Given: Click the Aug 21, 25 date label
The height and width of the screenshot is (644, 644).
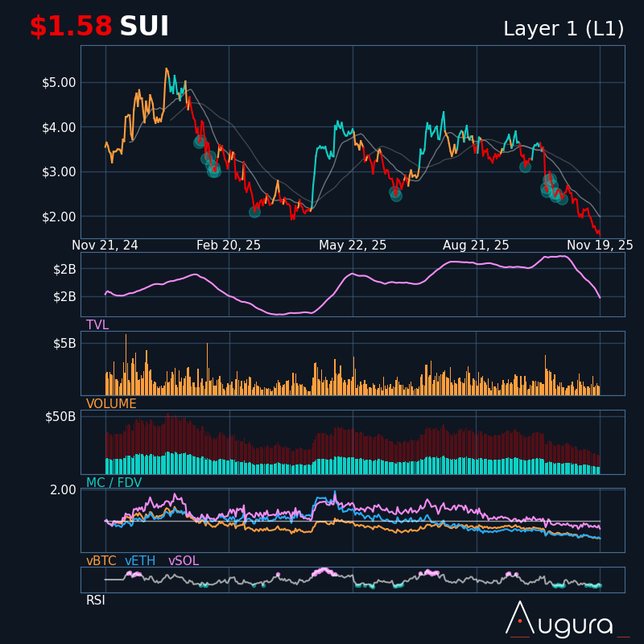Looking at the screenshot, I should coord(476,246).
